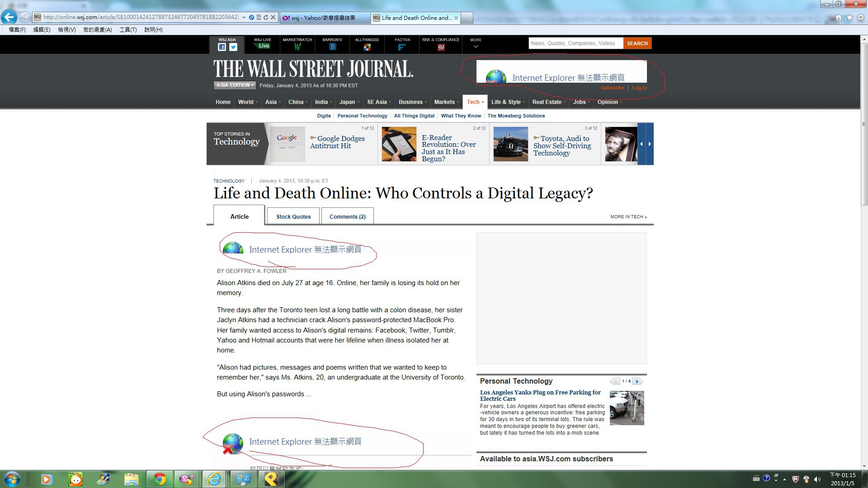The image size is (868, 488).
Task: Open the MarketWatch site icon
Action: [x=297, y=47]
